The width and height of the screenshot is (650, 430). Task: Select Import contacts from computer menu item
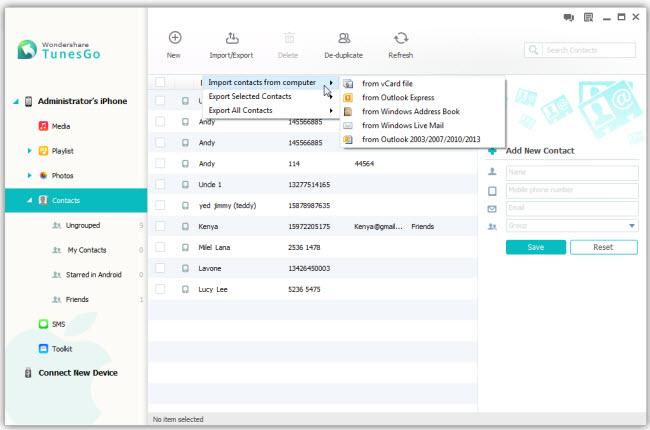[270, 83]
